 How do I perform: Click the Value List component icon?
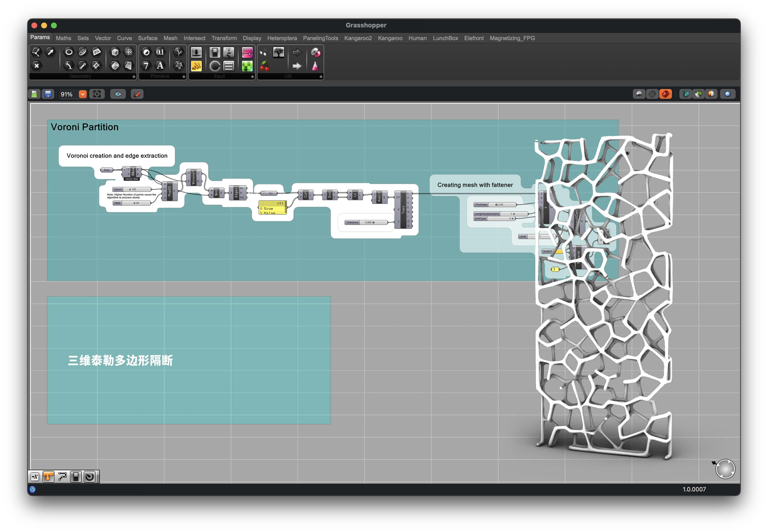coord(228,66)
